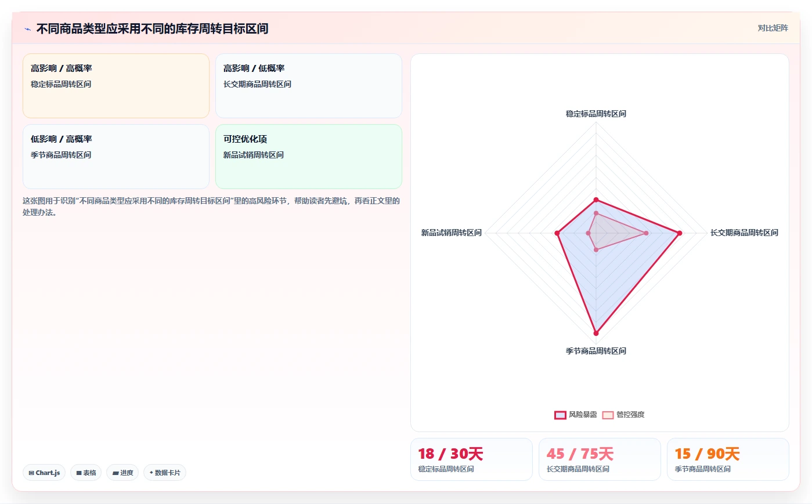Image resolution: width=812 pixels, height=504 pixels.
Task: Click the 管控强度 data point on 稳定标品周转区间 axis
Action: [x=596, y=213]
